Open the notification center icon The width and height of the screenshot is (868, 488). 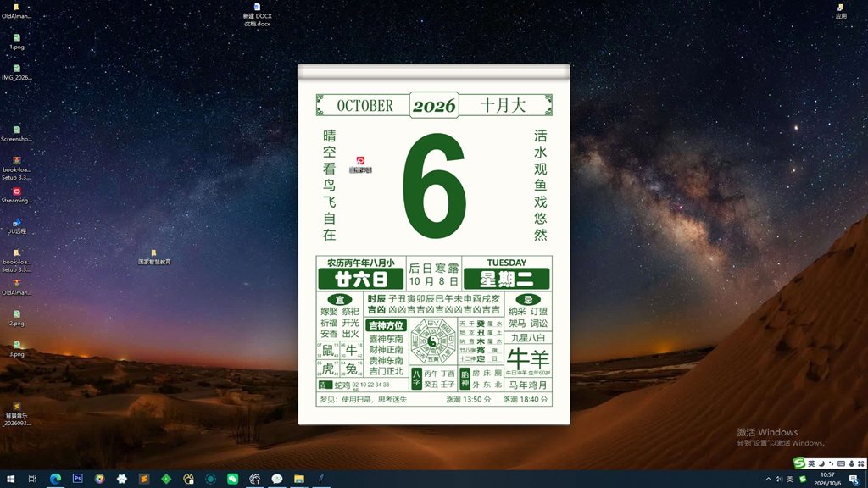854,480
